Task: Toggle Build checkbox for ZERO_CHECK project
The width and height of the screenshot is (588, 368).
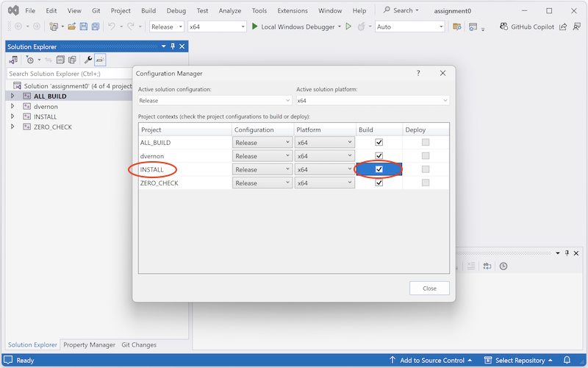Action: (x=379, y=183)
